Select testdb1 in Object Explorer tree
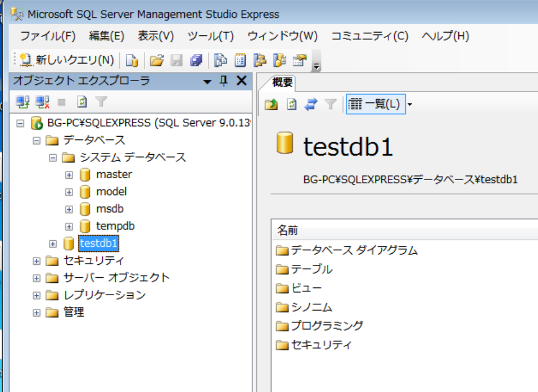Image resolution: width=538 pixels, height=392 pixels. (98, 244)
